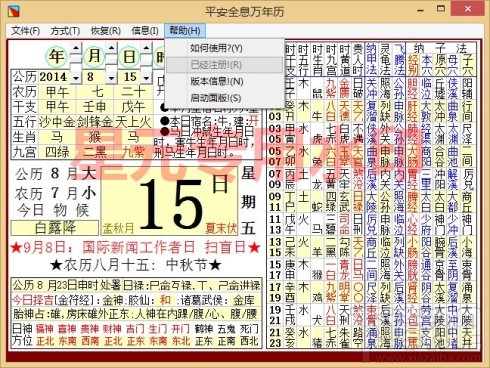The width and height of the screenshot is (490, 368).
Task: Maximize the 平安全息万年历 window
Action: [441, 9]
